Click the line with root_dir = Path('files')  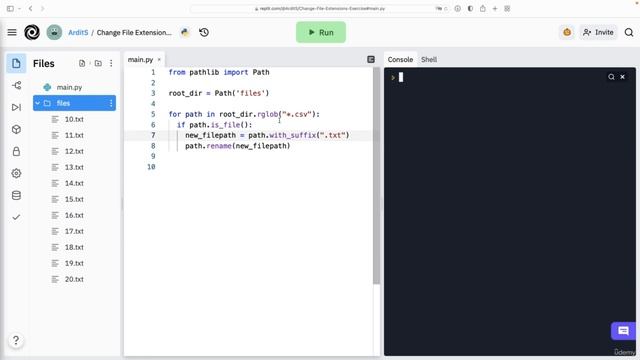[219, 93]
